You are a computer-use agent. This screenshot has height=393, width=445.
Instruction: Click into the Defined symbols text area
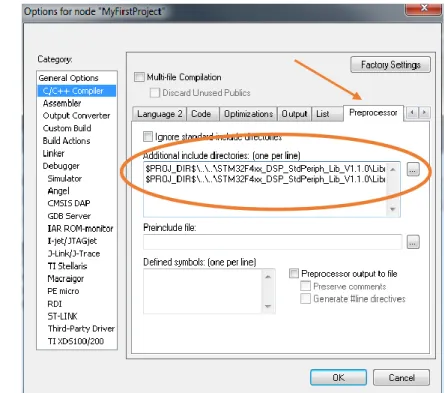pyautogui.click(x=203, y=291)
